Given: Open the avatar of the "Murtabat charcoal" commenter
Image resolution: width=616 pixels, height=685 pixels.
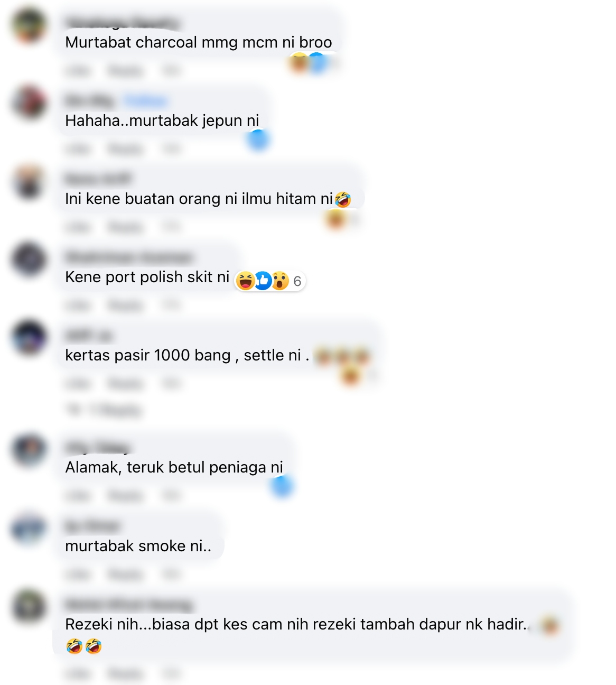Looking at the screenshot, I should [30, 25].
